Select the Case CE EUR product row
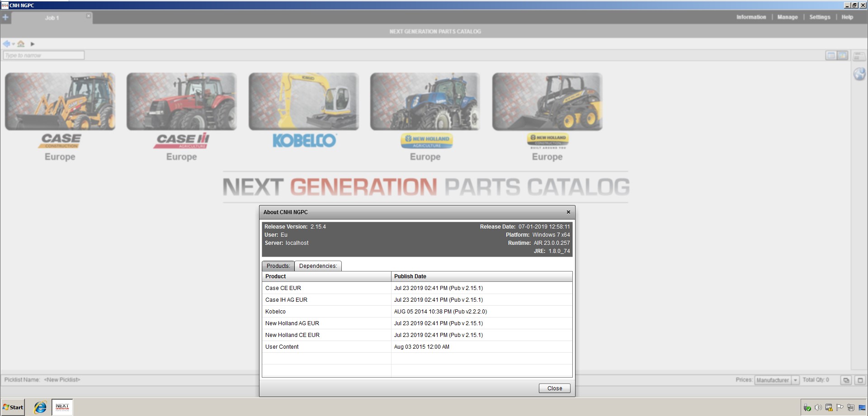 pyautogui.click(x=417, y=288)
